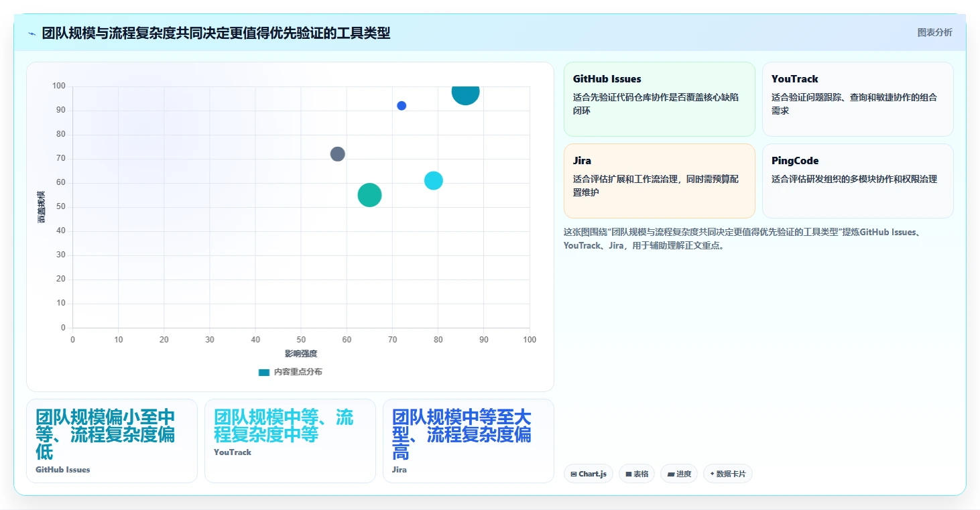Click the icon in the 表格 tag
This screenshot has width=980, height=510.
point(629,474)
